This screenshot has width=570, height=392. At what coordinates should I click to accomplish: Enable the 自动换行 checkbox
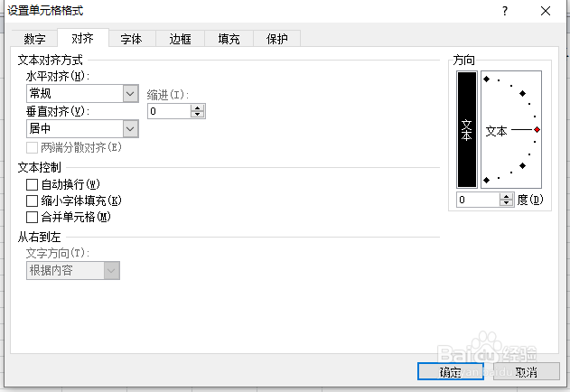pos(32,185)
